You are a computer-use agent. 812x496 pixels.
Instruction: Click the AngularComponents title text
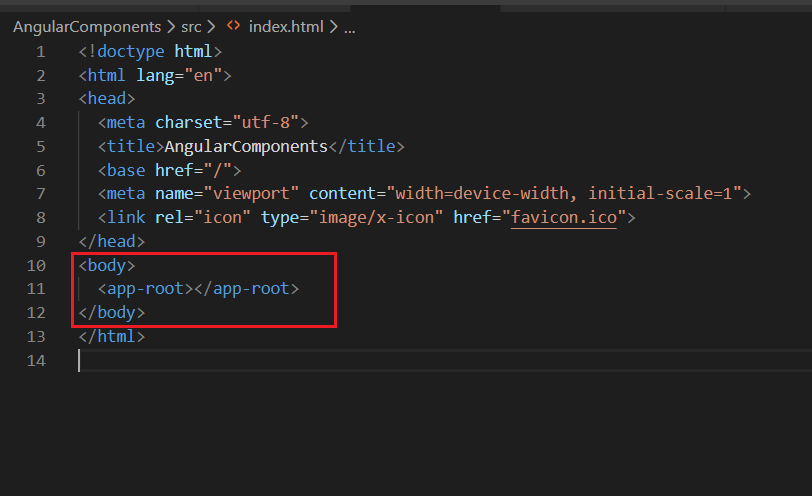pos(246,147)
